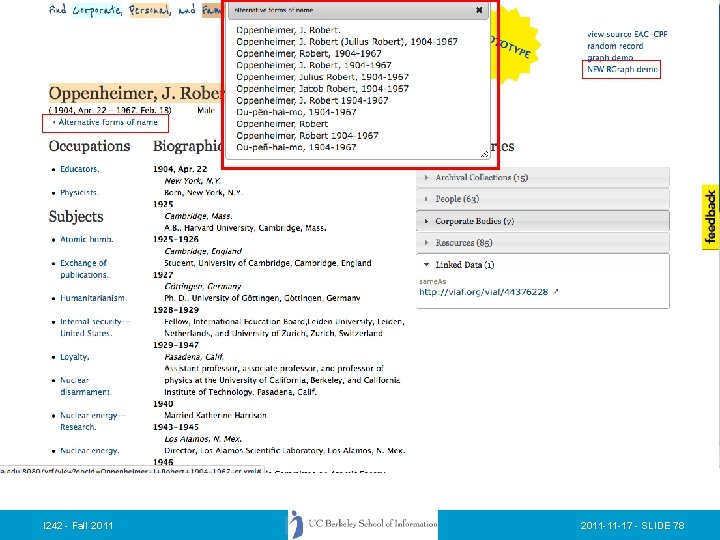Click the Corporate search heading word
Screen dimensions: 720x540
click(97, 10)
